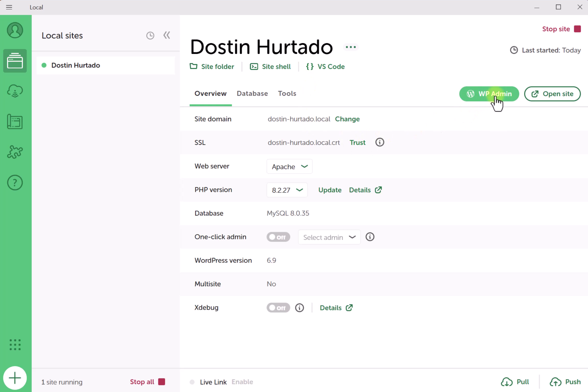Click the nine-dot grid icon in sidebar

[x=15, y=345]
